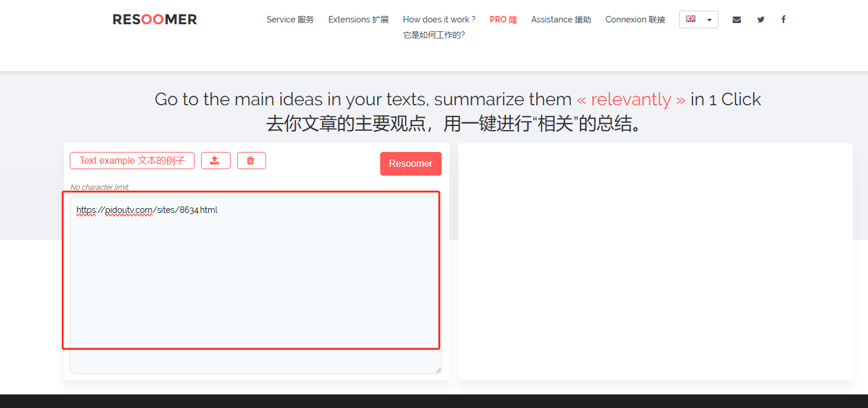The height and width of the screenshot is (408, 868).
Task: Click the RESOOMER logo
Action: tap(155, 20)
